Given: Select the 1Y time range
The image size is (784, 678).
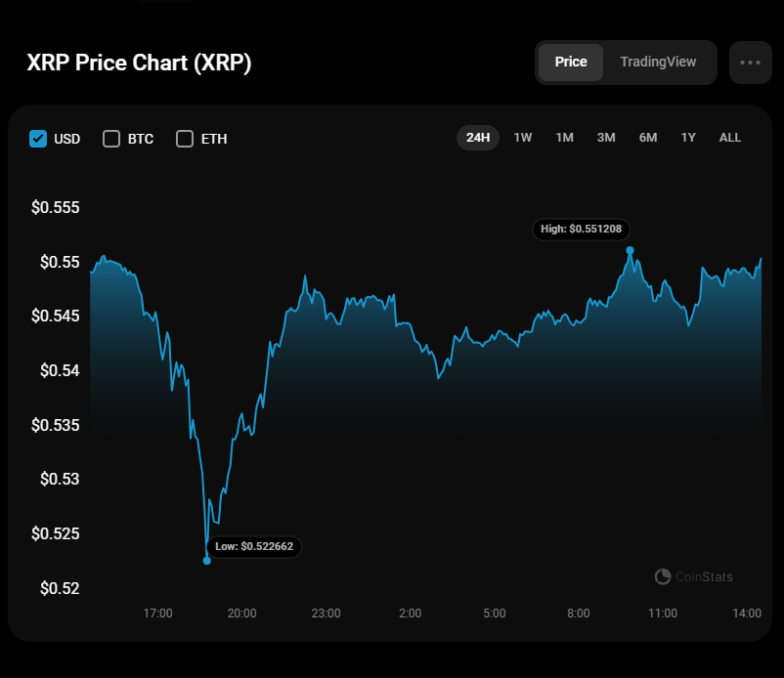Looking at the screenshot, I should [x=688, y=138].
